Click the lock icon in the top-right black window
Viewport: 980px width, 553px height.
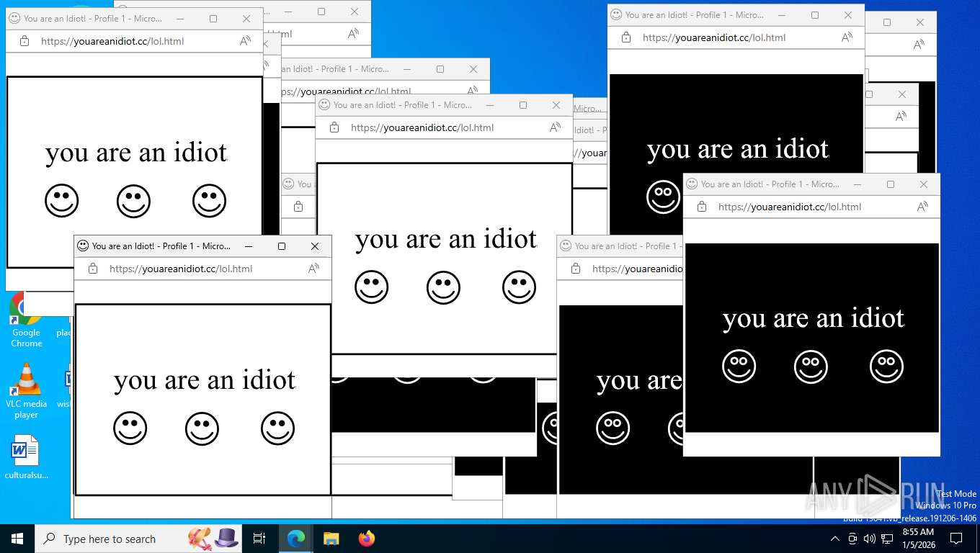pyautogui.click(x=625, y=37)
